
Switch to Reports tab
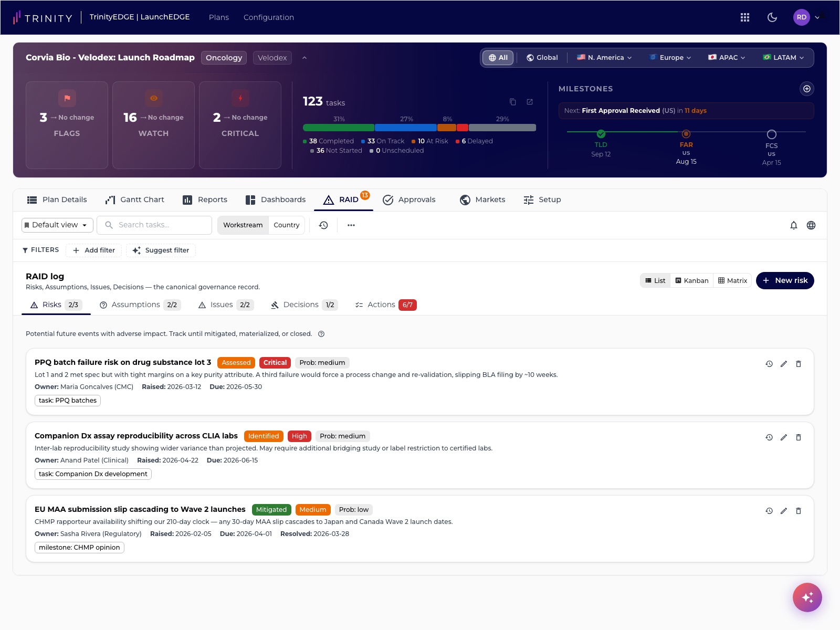click(x=205, y=199)
